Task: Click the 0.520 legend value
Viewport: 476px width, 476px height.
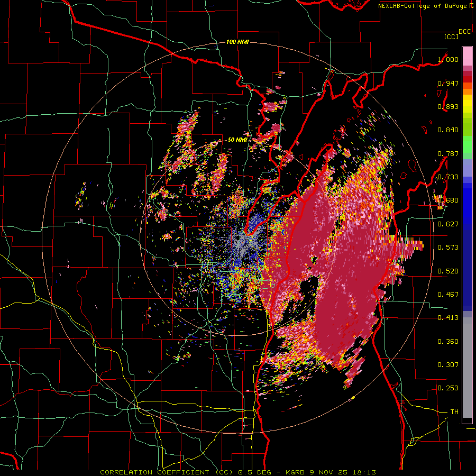Action: [x=448, y=271]
